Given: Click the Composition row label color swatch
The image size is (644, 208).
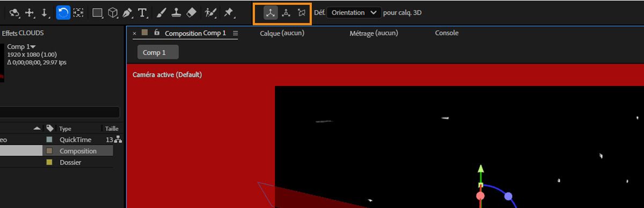Looking at the screenshot, I should (49, 151).
